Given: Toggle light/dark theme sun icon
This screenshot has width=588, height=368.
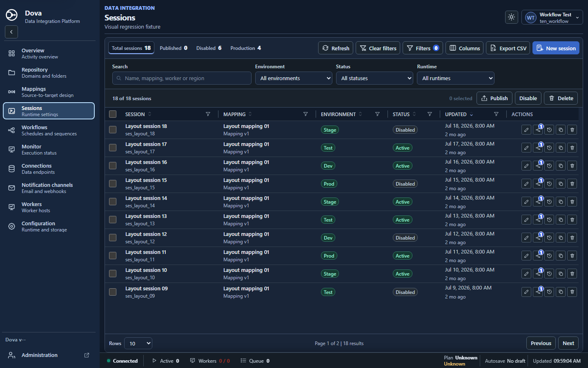Looking at the screenshot, I should pos(512,17).
